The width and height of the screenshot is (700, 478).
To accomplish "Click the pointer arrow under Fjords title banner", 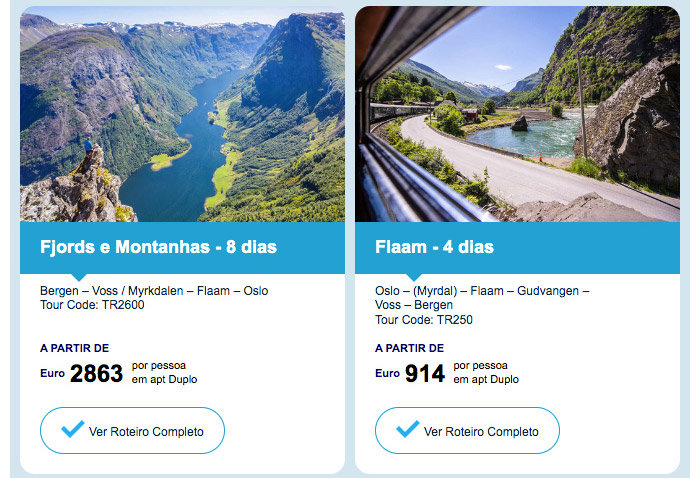I will pos(79,277).
